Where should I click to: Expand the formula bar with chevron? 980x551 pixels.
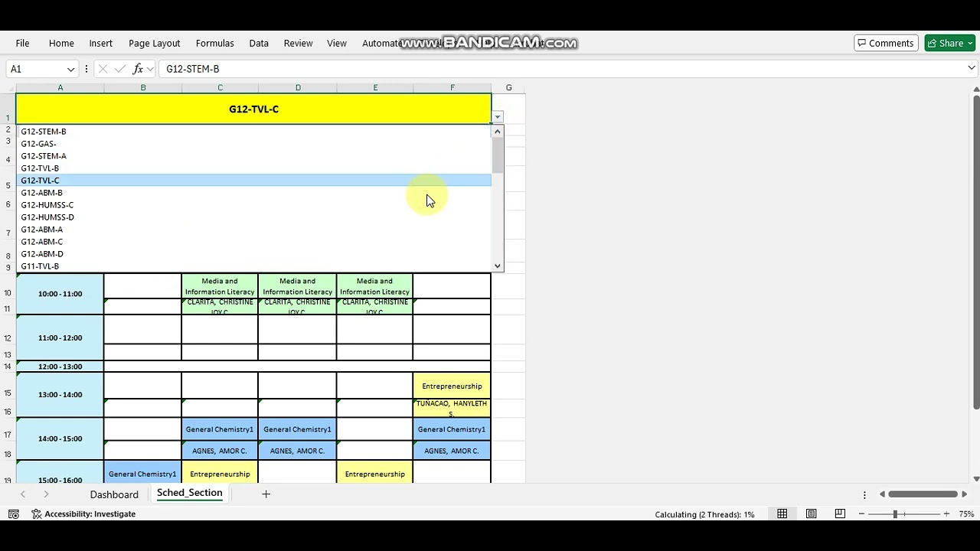click(971, 69)
